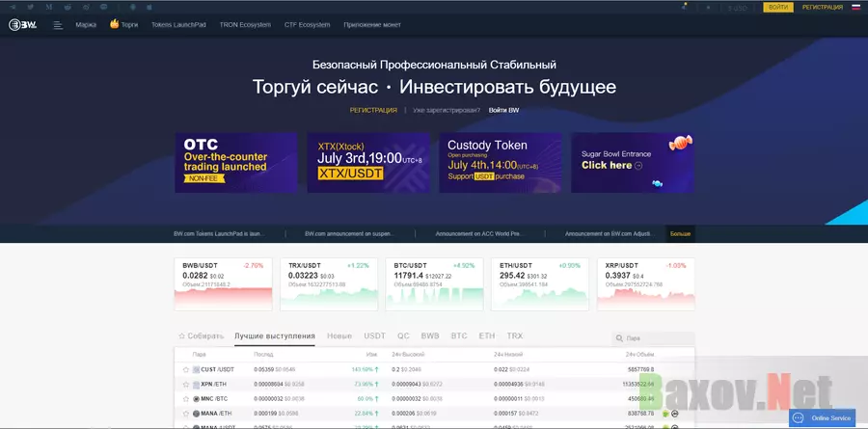Open the Medium social icon

(49, 7)
